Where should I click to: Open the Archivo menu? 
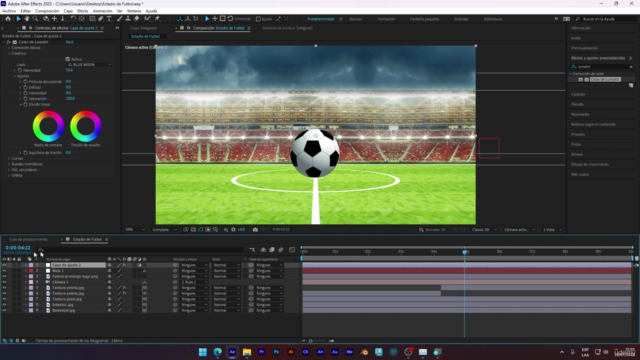pyautogui.click(x=9, y=11)
